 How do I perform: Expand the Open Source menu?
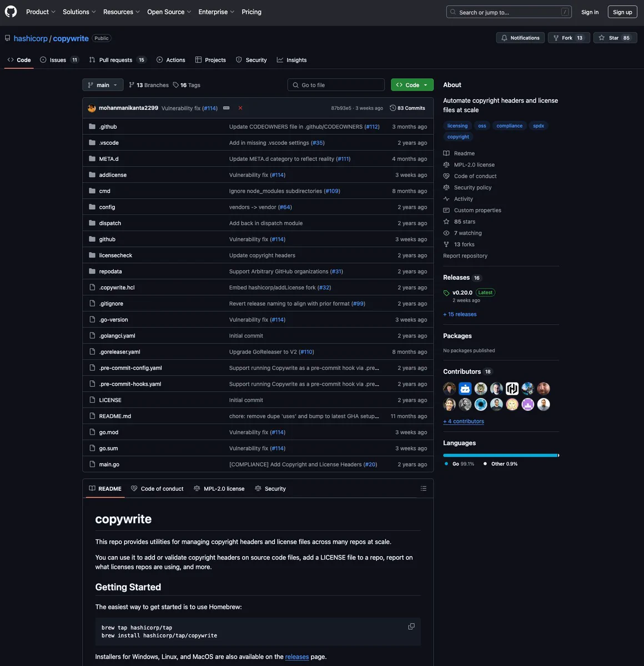point(169,12)
